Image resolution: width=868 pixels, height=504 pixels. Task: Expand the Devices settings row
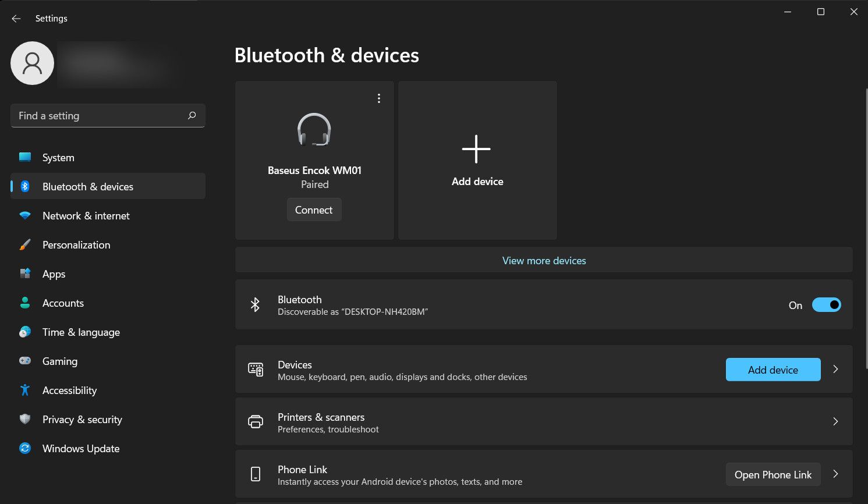click(x=835, y=369)
